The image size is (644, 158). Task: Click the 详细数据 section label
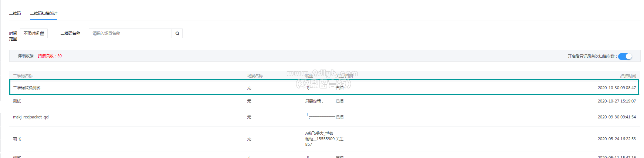pos(26,56)
